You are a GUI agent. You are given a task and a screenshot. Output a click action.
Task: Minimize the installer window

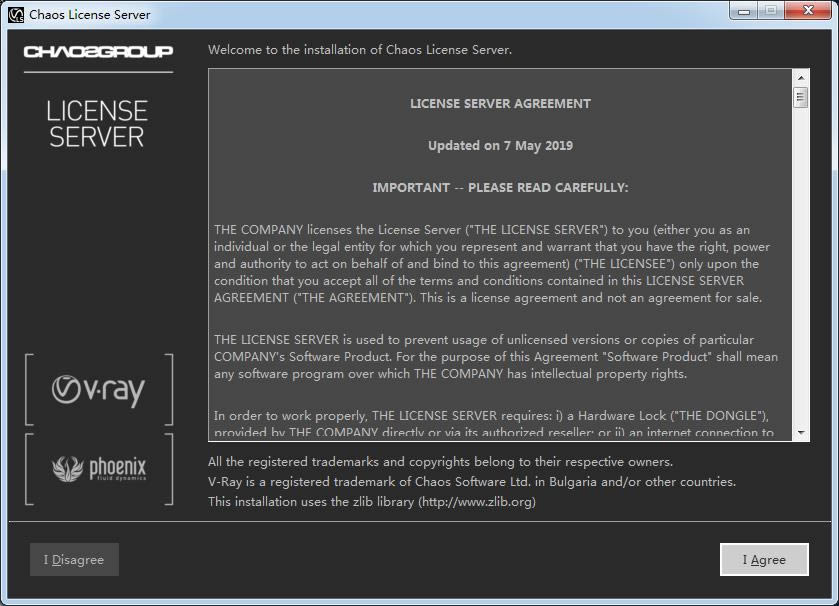click(x=743, y=10)
